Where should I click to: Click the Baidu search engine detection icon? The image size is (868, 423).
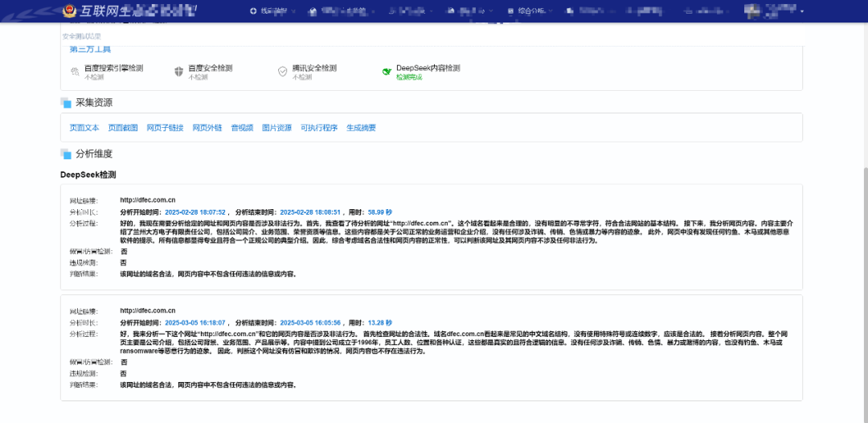click(76, 72)
